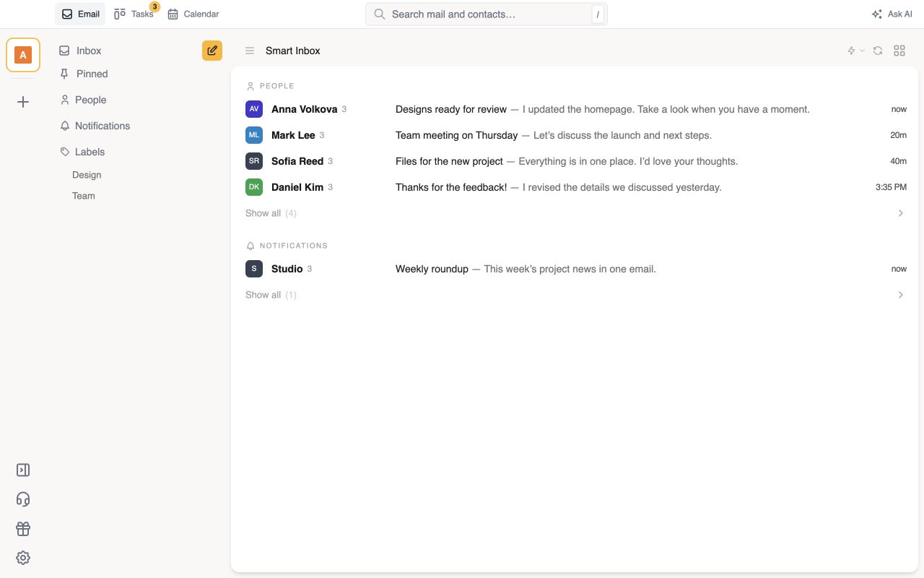Image resolution: width=924 pixels, height=578 pixels.
Task: Expand the Labels section in the sidebar
Action: [x=82, y=152]
